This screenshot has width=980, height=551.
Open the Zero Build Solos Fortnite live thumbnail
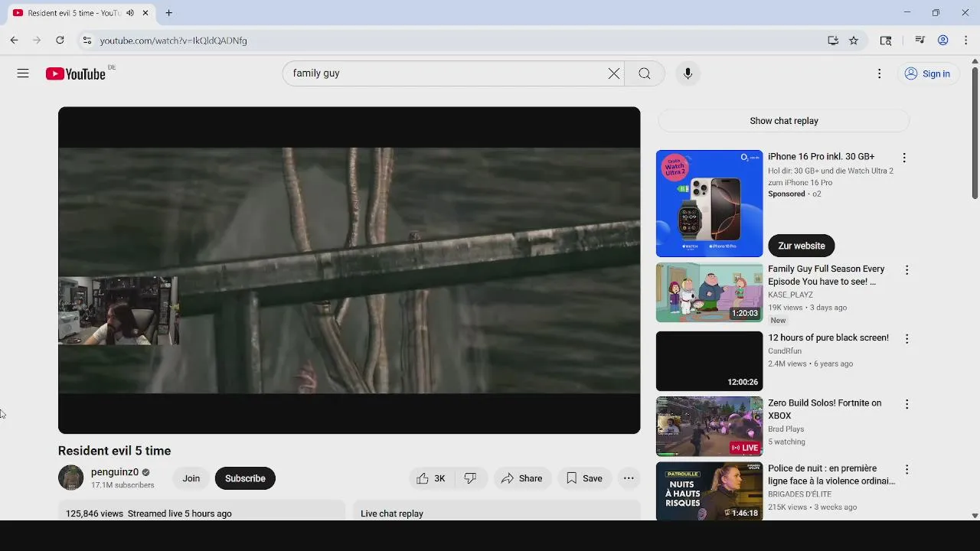[709, 426]
